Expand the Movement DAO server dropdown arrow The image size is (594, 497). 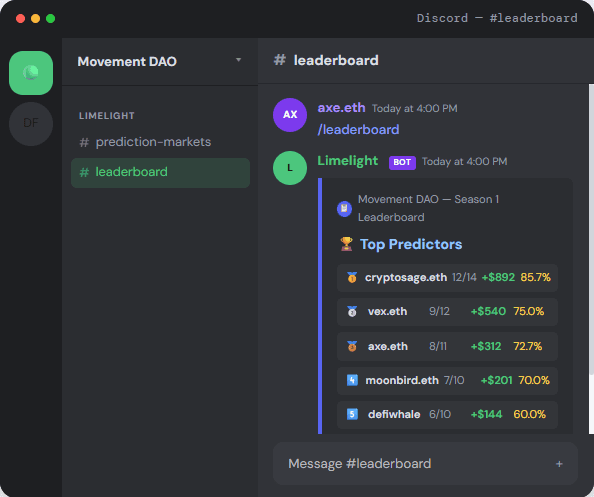click(238, 60)
